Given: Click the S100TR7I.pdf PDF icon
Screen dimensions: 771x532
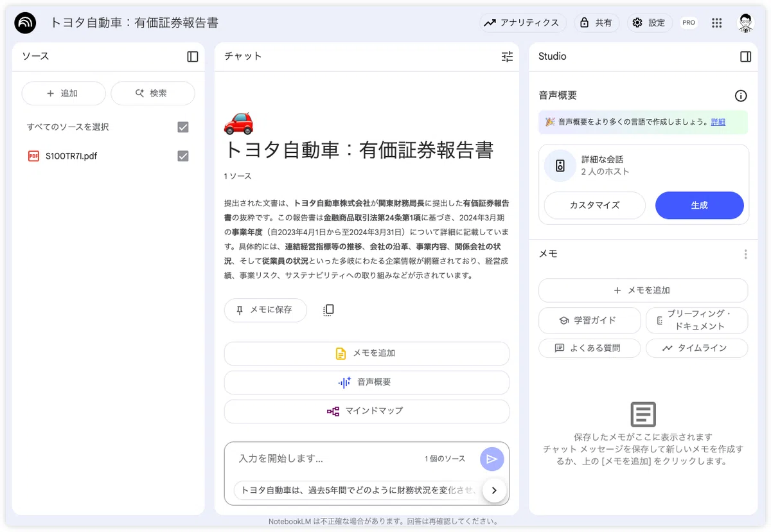Looking at the screenshot, I should [x=33, y=156].
